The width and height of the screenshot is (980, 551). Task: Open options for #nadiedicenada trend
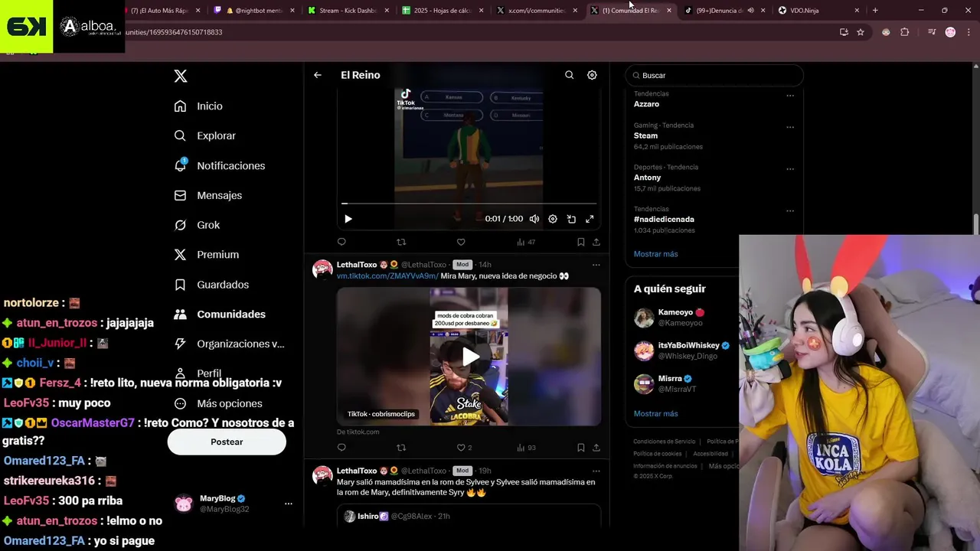pos(790,211)
